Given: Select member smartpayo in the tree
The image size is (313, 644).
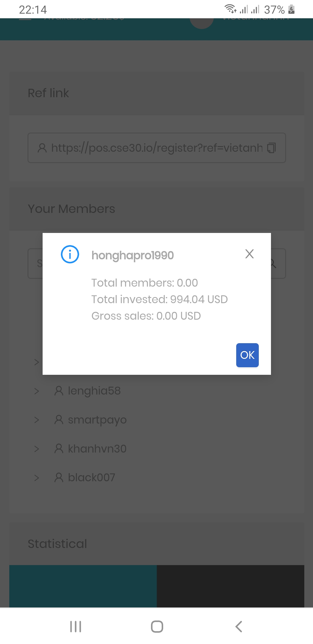Looking at the screenshot, I should tap(97, 420).
